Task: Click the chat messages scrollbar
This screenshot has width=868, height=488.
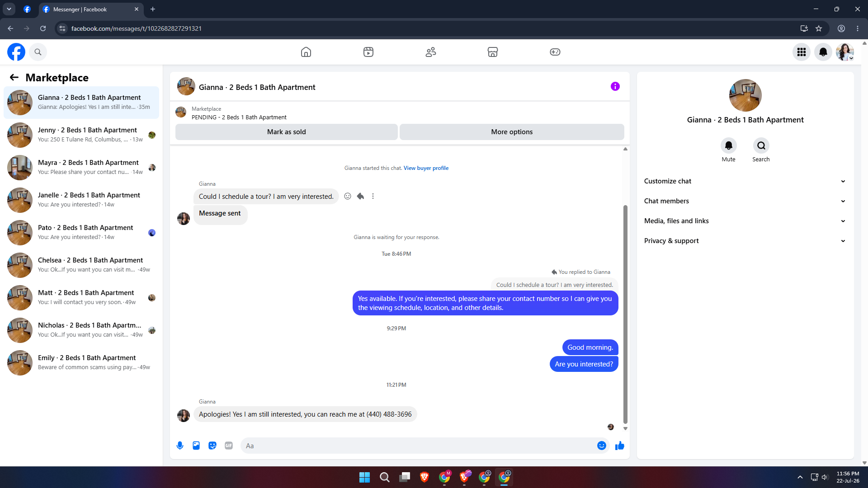Action: pos(625,314)
